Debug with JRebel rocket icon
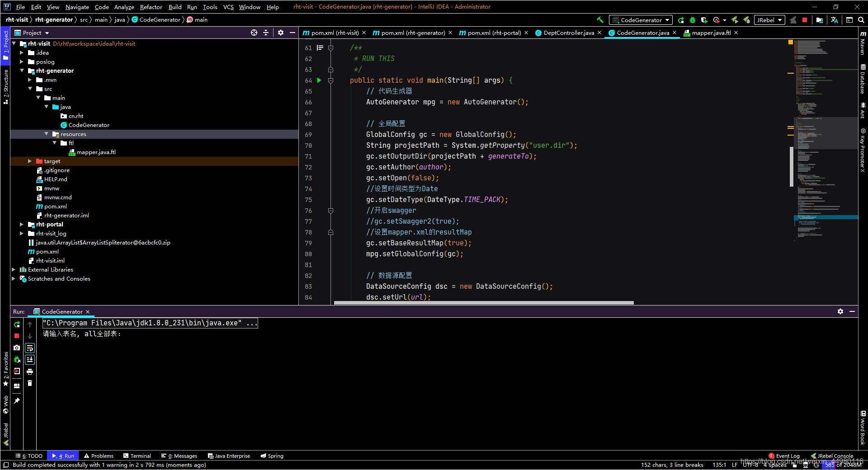This screenshot has height=470, width=868. 746,20
